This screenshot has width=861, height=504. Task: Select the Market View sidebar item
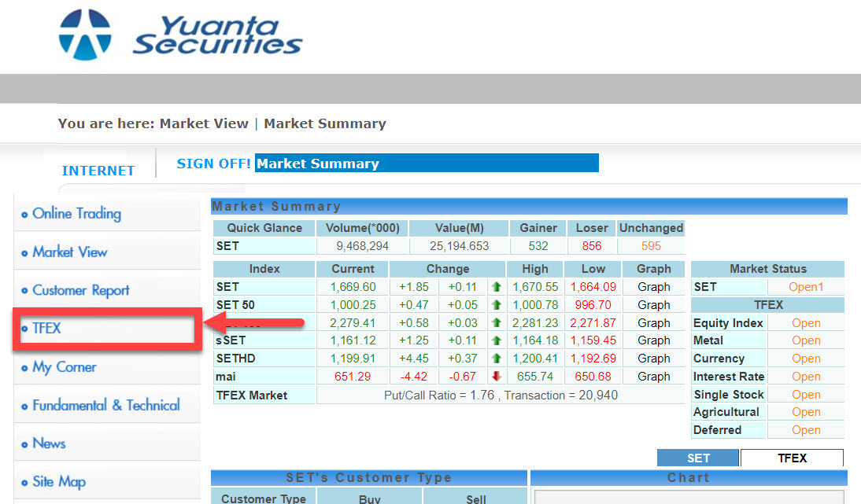point(70,252)
